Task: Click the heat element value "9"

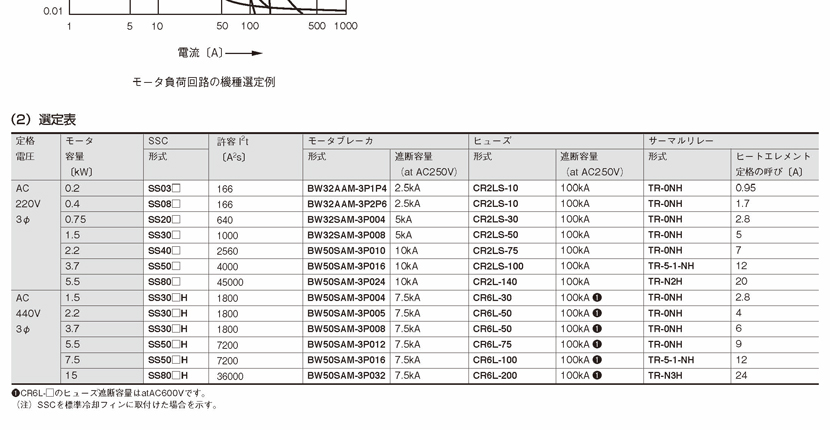Action: (x=739, y=344)
